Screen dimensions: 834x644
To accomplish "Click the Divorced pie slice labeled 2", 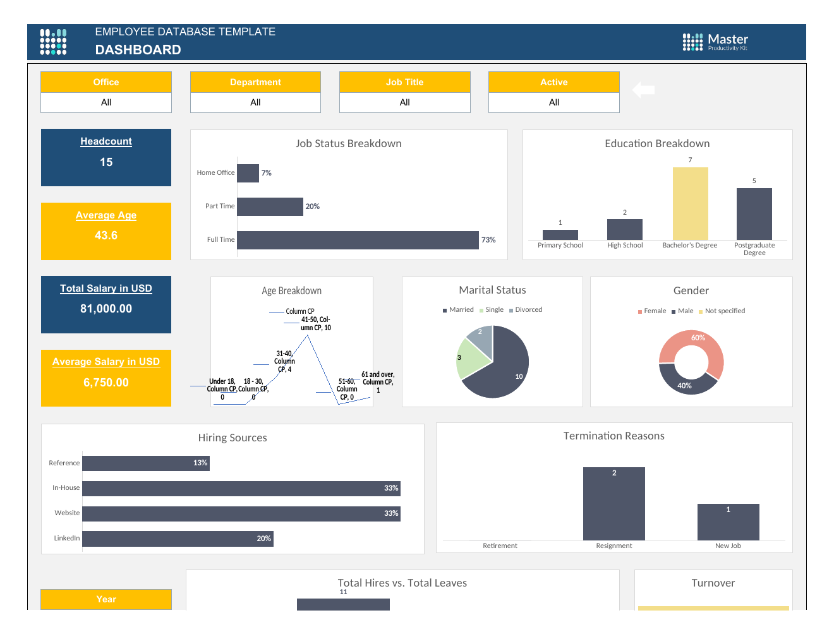I will (x=481, y=340).
